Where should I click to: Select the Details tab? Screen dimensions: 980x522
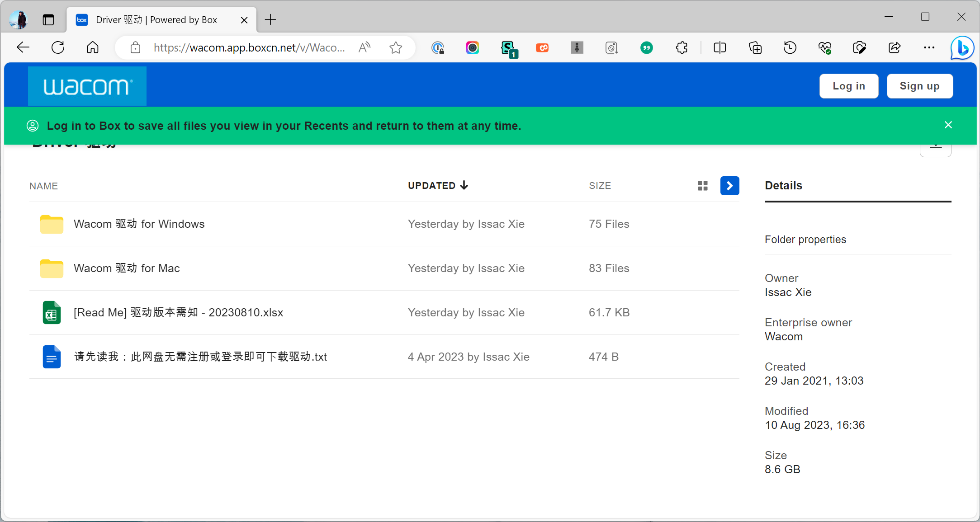click(x=783, y=186)
